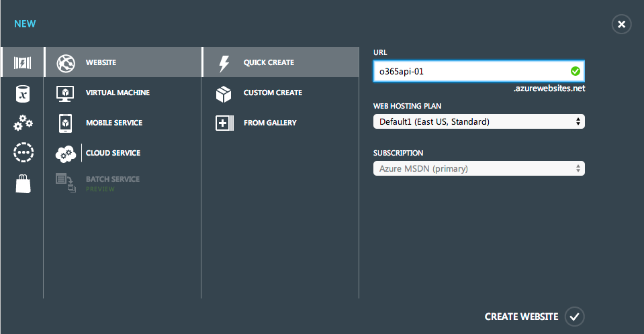Image resolution: width=644 pixels, height=334 pixels.
Task: Click the Virtual Machine monitor icon
Action: pos(65,93)
